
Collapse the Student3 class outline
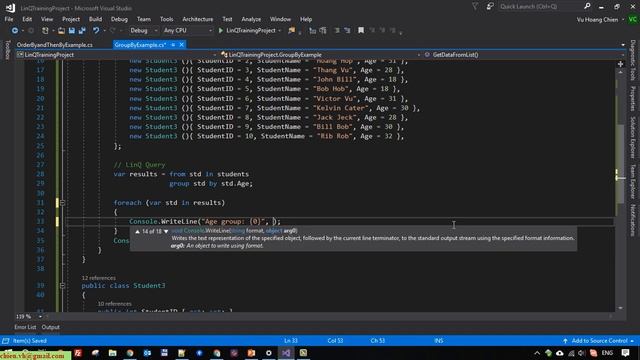[x=62, y=286]
